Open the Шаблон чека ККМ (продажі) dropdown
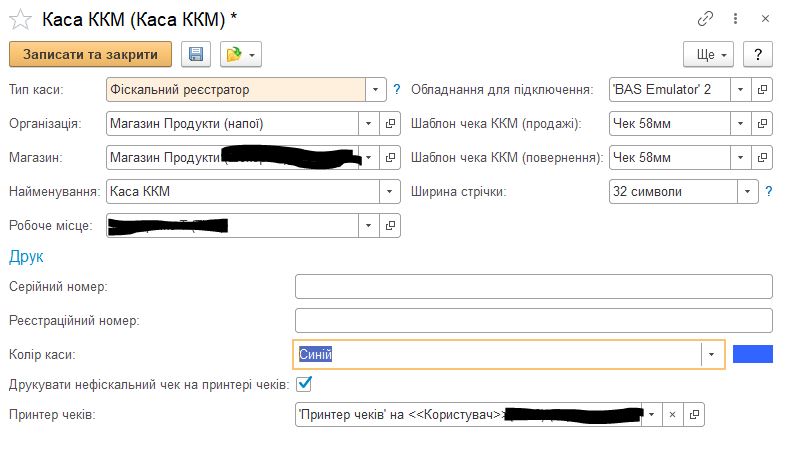 740,123
